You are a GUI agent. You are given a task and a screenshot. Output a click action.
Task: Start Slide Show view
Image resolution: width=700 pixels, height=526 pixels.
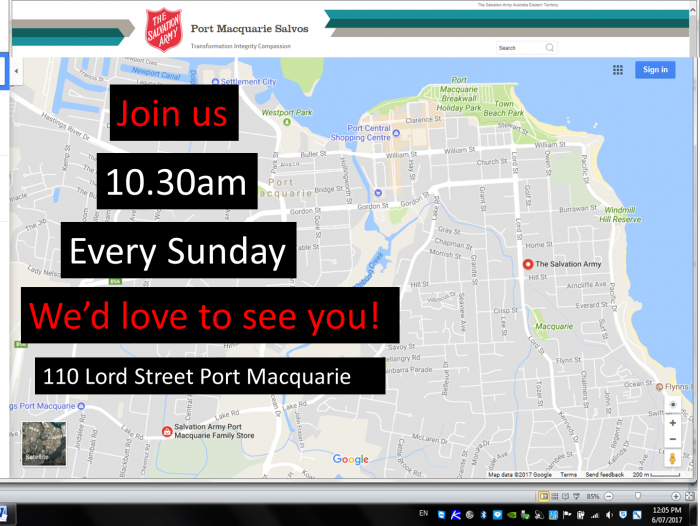[576, 497]
